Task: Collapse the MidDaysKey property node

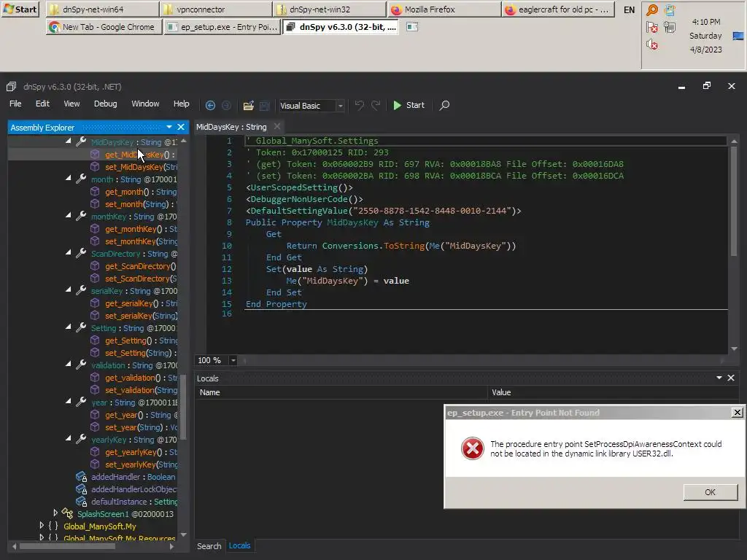Action: tap(68, 141)
